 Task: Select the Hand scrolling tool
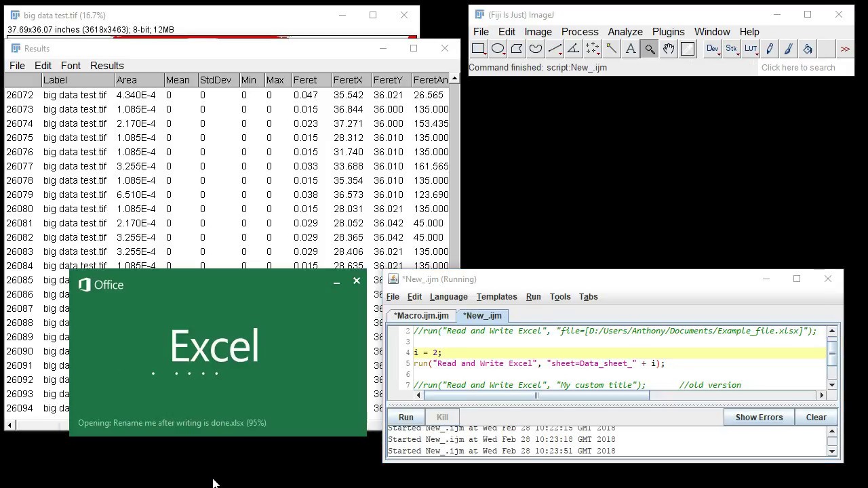669,49
